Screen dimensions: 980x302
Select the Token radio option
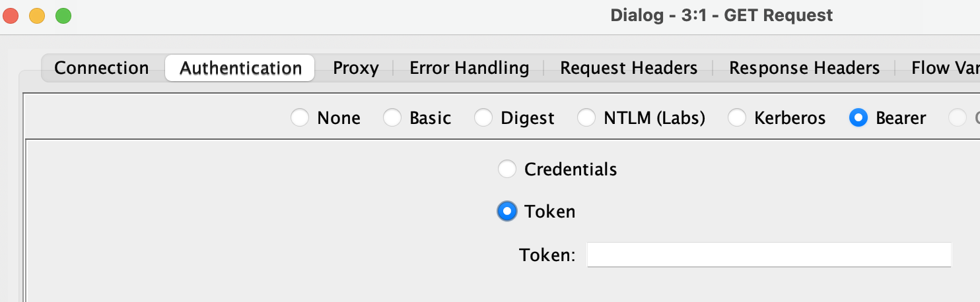tap(507, 212)
